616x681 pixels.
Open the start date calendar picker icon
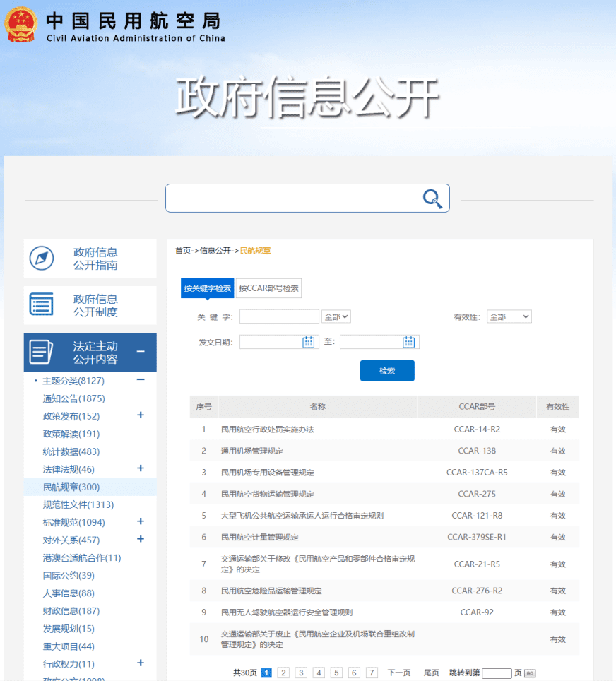308,342
